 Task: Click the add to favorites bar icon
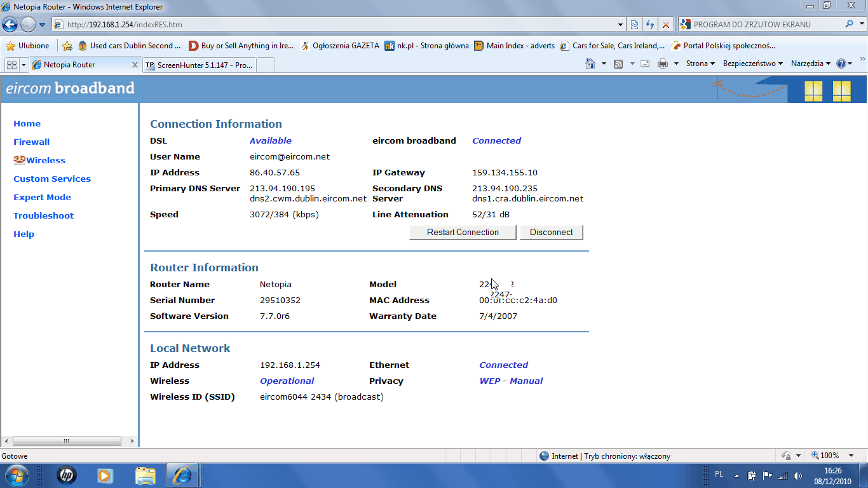tap(67, 46)
